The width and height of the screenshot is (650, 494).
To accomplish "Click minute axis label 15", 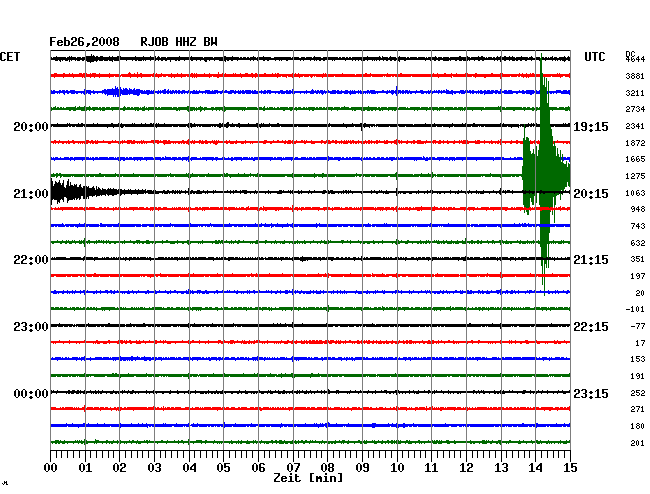I will click(x=570, y=467).
